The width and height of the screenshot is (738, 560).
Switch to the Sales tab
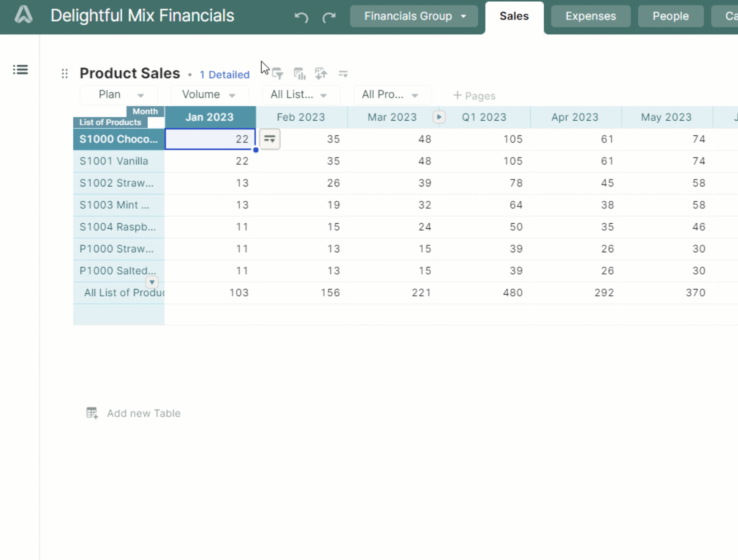pos(514,17)
